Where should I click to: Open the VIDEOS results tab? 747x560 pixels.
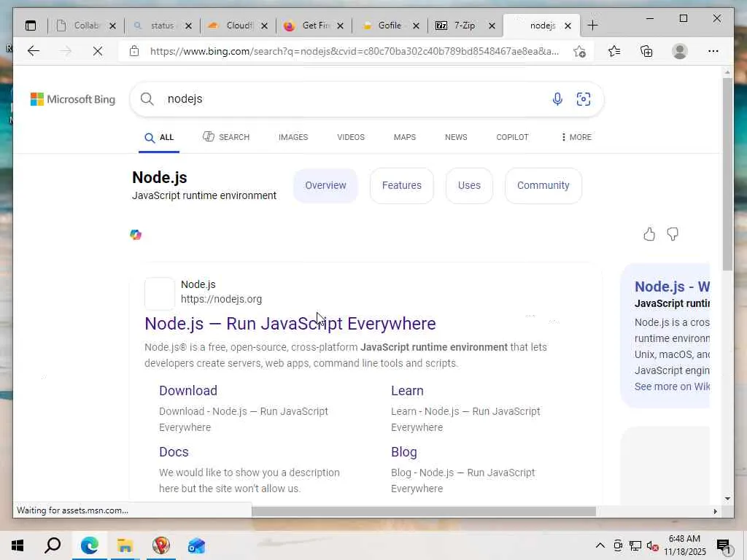351,137
